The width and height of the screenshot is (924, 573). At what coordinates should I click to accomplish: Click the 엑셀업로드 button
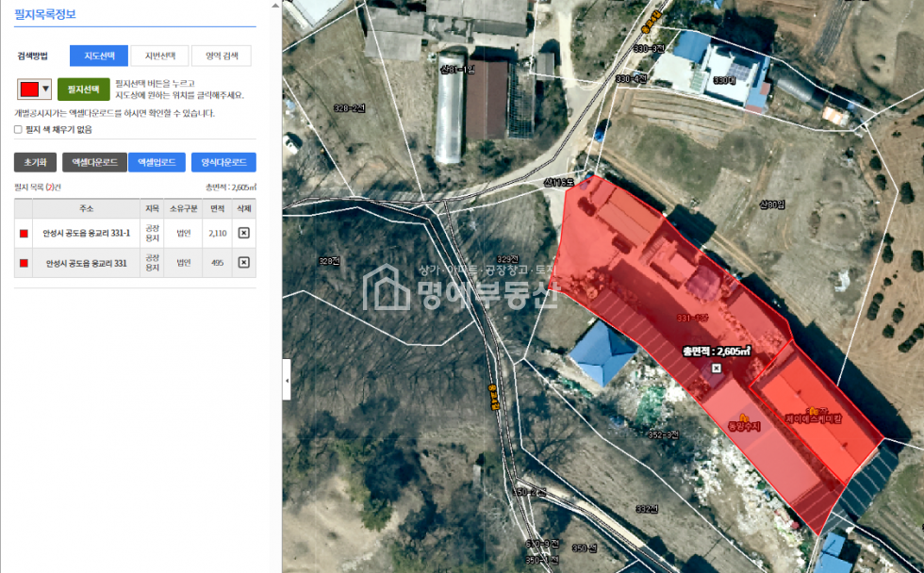(x=157, y=162)
